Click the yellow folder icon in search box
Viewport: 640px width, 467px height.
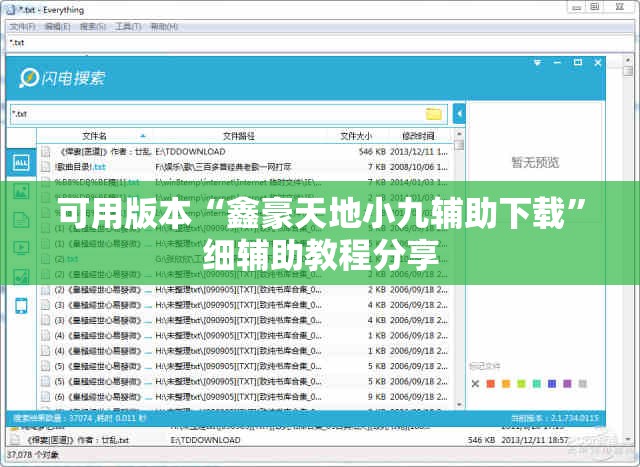pos(433,114)
